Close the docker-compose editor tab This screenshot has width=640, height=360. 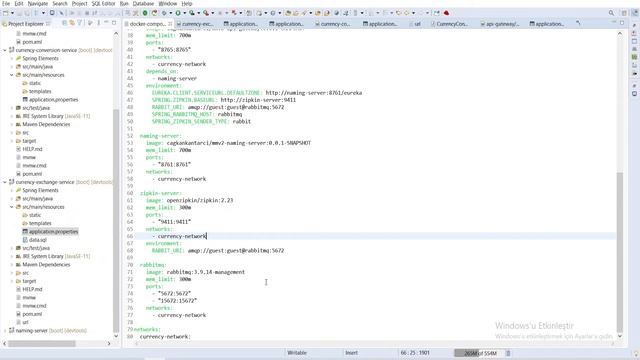170,24
